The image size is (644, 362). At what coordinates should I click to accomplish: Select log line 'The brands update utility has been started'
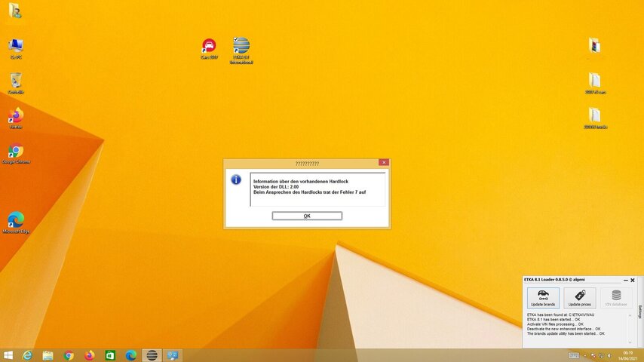566,333
